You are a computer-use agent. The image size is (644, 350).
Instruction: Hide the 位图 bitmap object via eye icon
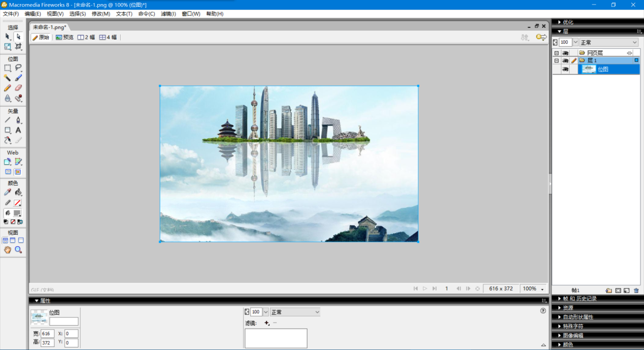click(x=565, y=70)
